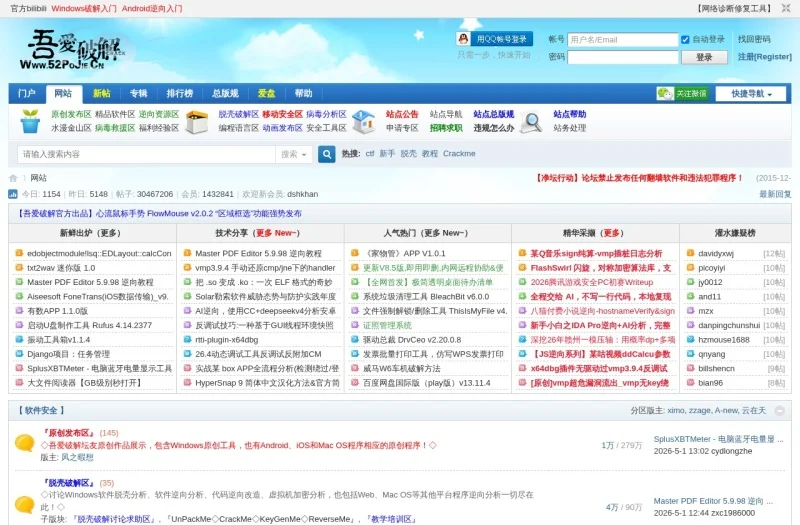Click green icon beside Aiseesoft FoneTrans thread
The image size is (800, 525).
pos(19,296)
